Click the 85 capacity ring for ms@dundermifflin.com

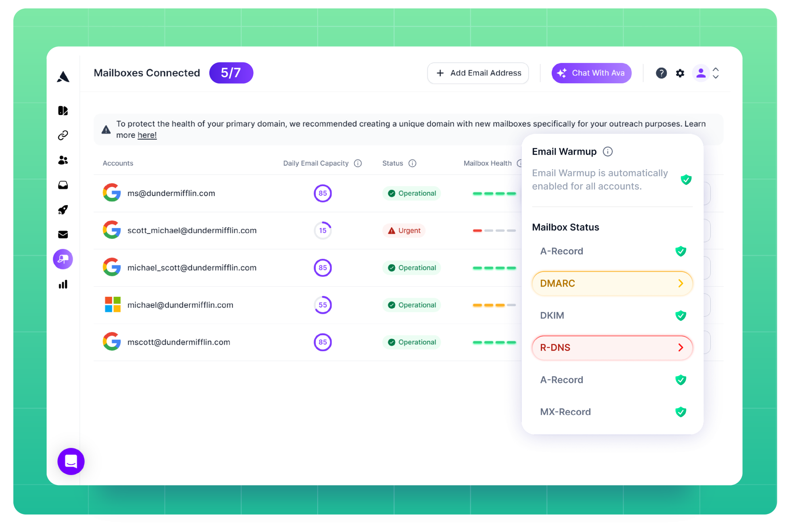[x=323, y=193]
